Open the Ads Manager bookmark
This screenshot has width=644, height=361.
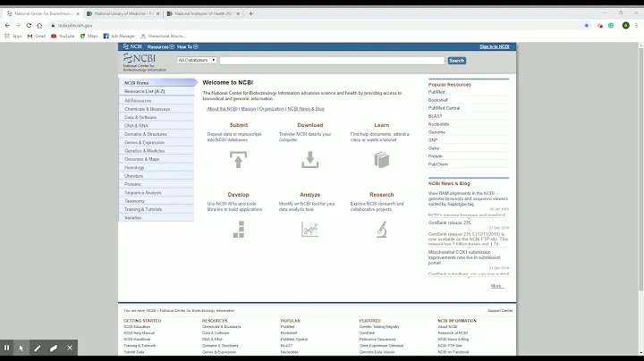tap(119, 36)
